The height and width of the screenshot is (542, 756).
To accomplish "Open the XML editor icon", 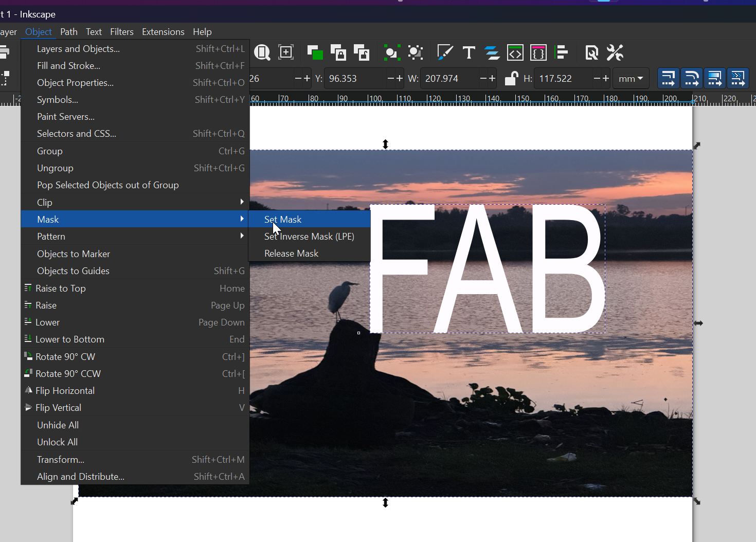I will [x=515, y=52].
